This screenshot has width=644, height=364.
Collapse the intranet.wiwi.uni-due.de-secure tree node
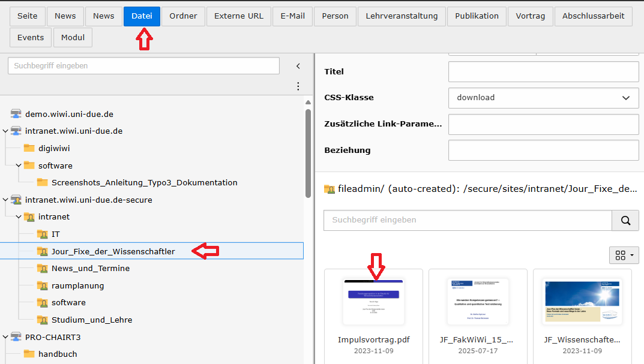(x=5, y=200)
